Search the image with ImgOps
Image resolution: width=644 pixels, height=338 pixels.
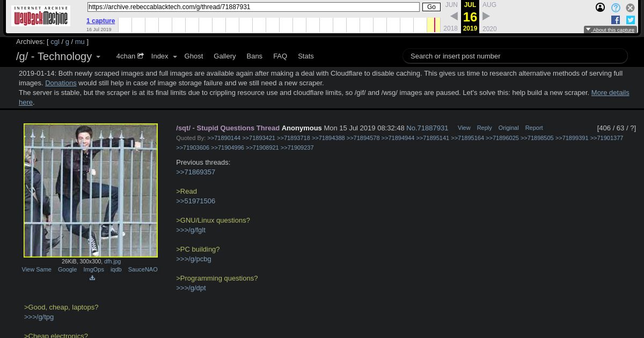pos(93,269)
